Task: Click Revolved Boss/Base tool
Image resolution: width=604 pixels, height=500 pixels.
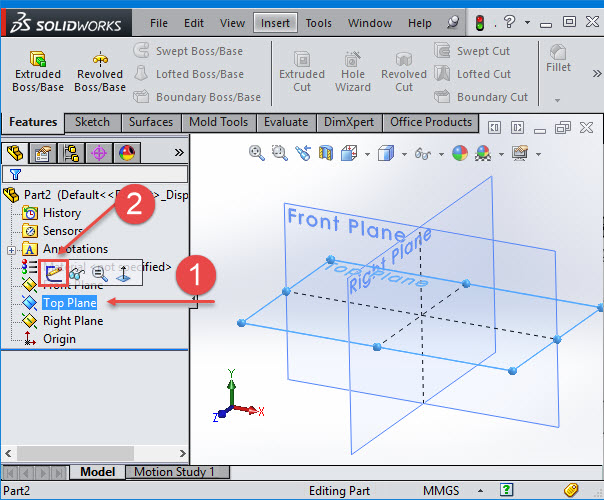Action: (100, 72)
